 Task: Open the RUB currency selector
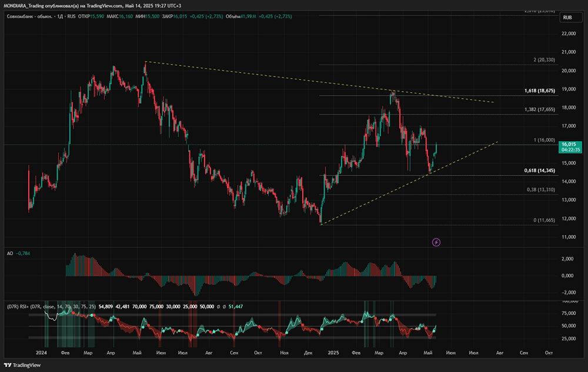[567, 18]
